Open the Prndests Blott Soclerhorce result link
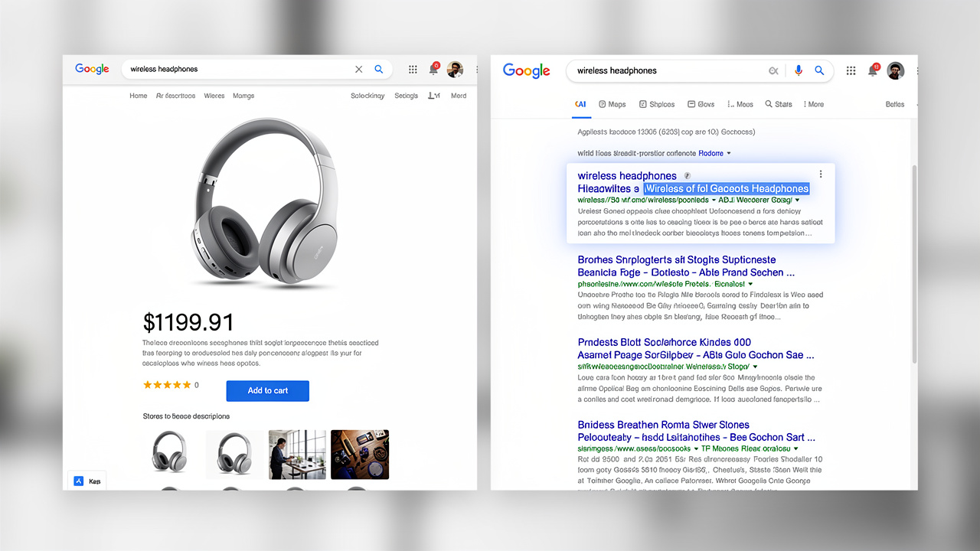Viewport: 980px width, 551px height. click(x=696, y=348)
